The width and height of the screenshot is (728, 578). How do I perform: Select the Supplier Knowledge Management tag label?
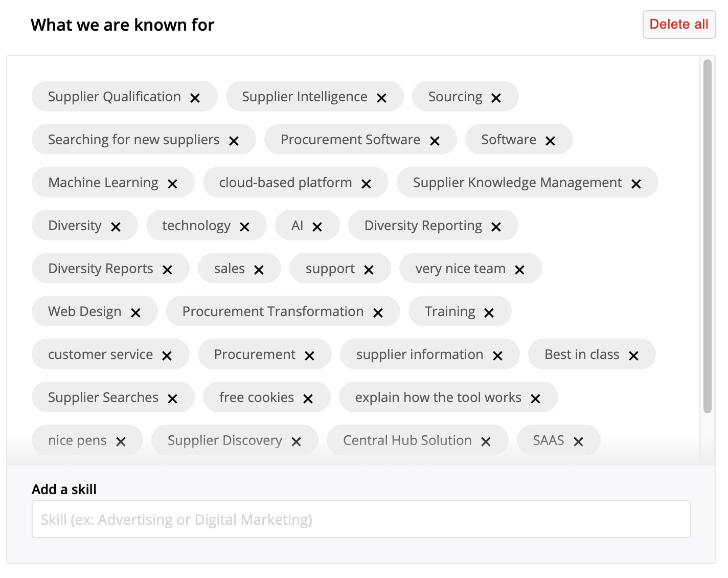[517, 183]
